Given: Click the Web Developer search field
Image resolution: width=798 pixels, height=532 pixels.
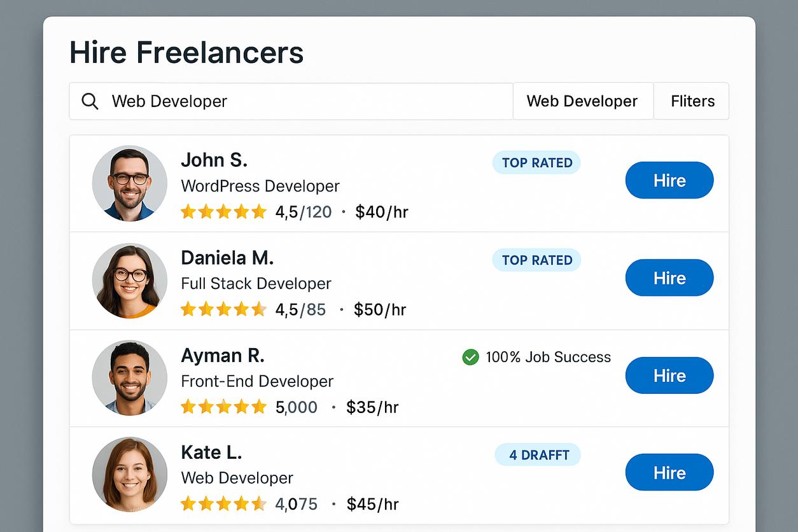Looking at the screenshot, I should click(305, 101).
